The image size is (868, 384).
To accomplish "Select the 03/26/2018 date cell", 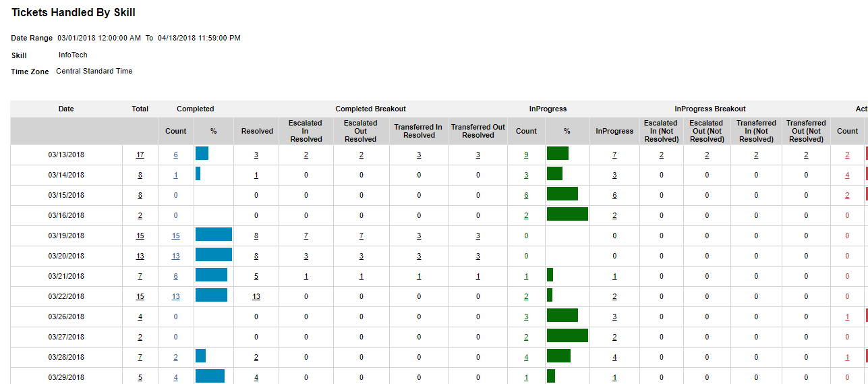I will (x=66, y=317).
